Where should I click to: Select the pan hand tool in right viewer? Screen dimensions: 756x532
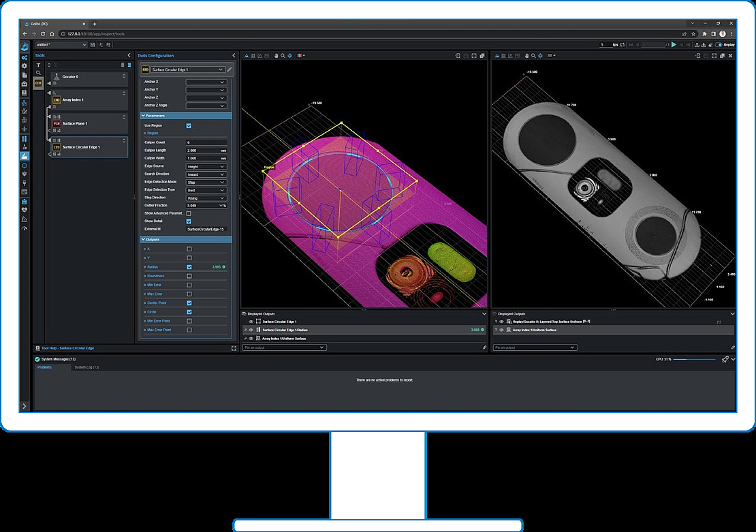[526, 56]
